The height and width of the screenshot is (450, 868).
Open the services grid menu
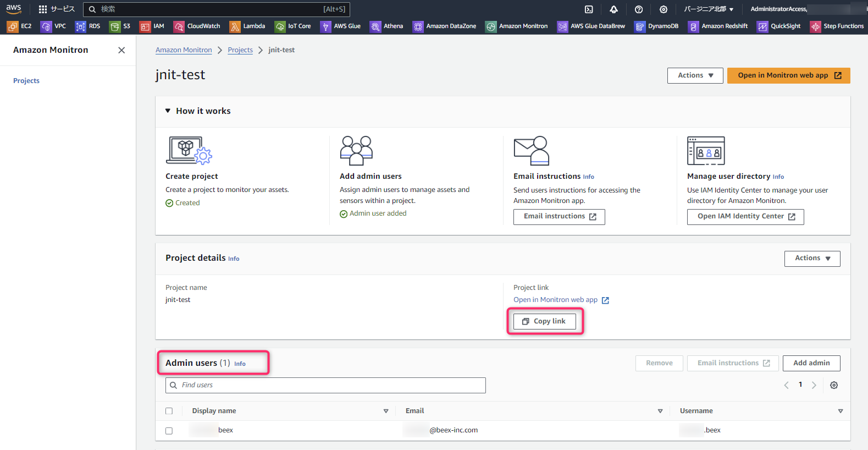tap(57, 9)
